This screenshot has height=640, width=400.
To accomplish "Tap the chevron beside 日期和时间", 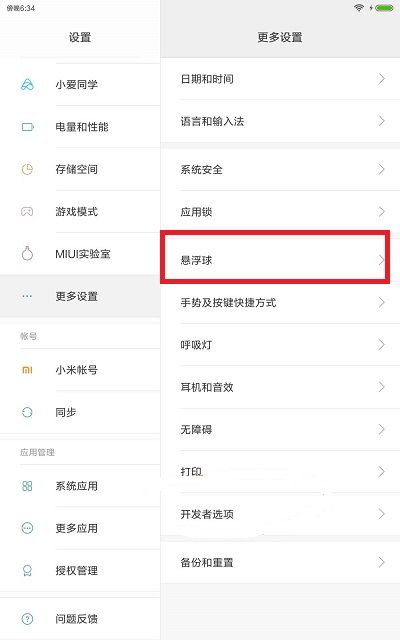I will (381, 78).
